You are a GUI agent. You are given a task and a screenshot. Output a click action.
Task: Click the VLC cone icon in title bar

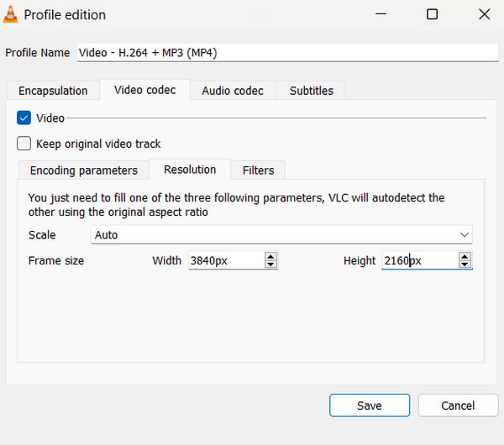[x=10, y=14]
